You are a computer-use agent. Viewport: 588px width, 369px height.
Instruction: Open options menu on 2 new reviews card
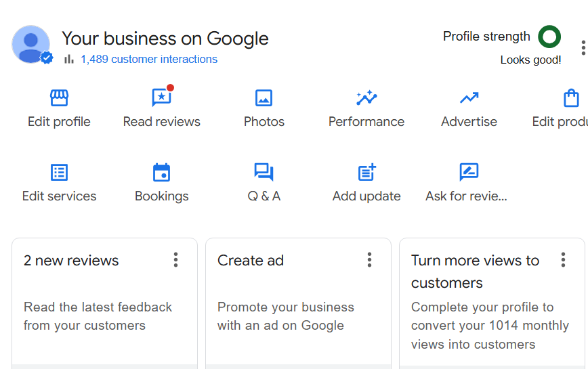coord(175,260)
